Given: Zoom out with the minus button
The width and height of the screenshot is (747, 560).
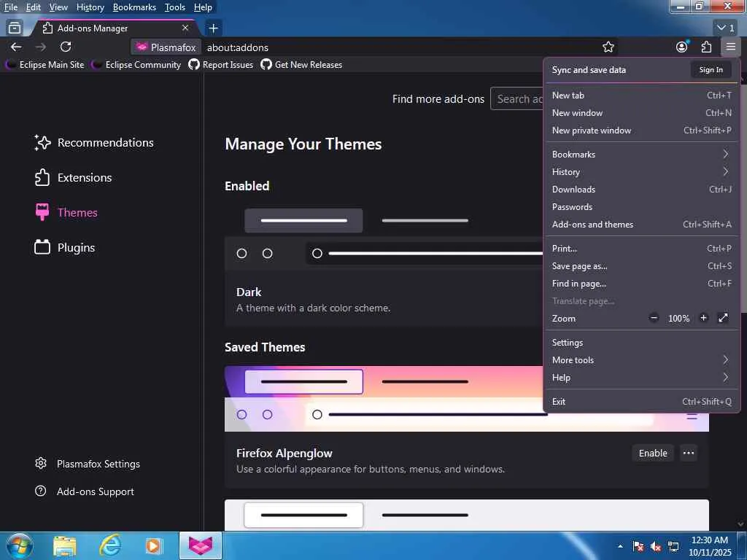Looking at the screenshot, I should 654,318.
